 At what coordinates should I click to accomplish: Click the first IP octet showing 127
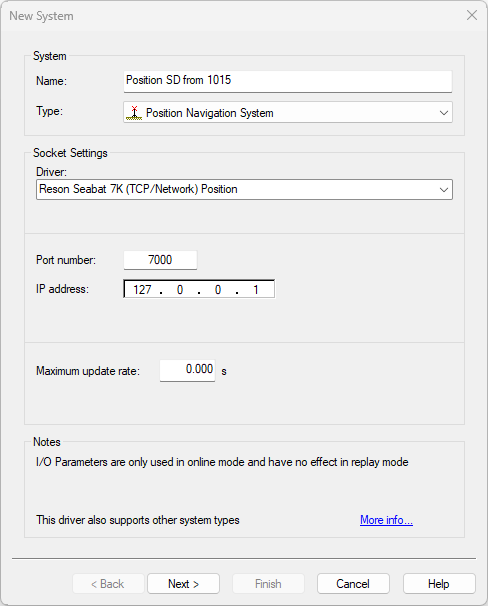[x=142, y=289]
